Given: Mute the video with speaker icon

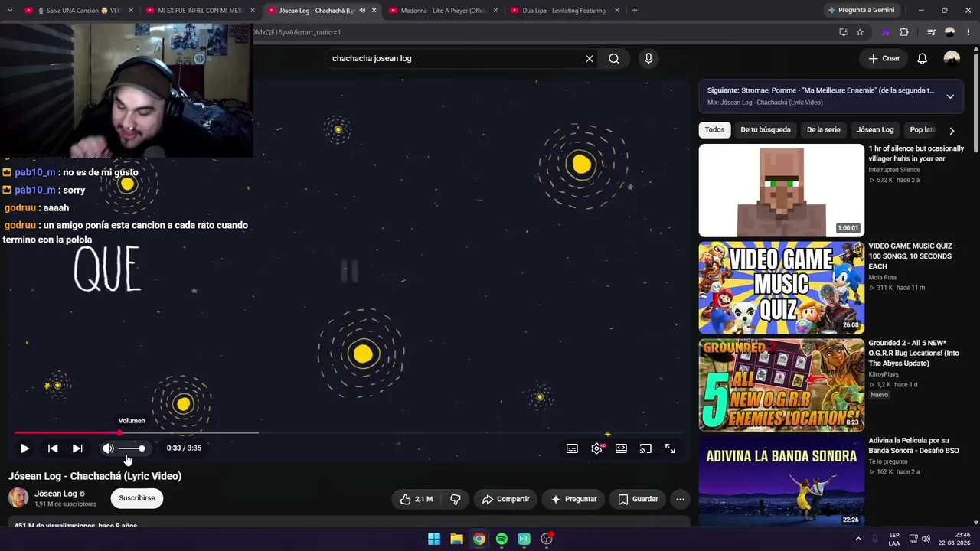Looking at the screenshot, I should (x=108, y=448).
